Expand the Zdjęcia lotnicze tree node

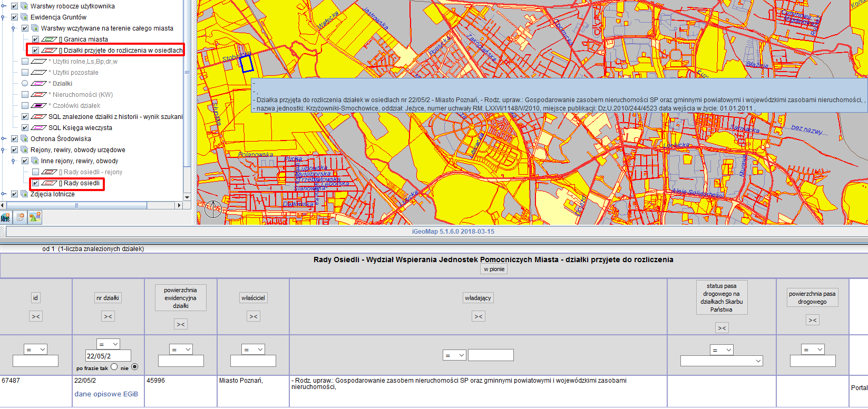(x=4, y=194)
